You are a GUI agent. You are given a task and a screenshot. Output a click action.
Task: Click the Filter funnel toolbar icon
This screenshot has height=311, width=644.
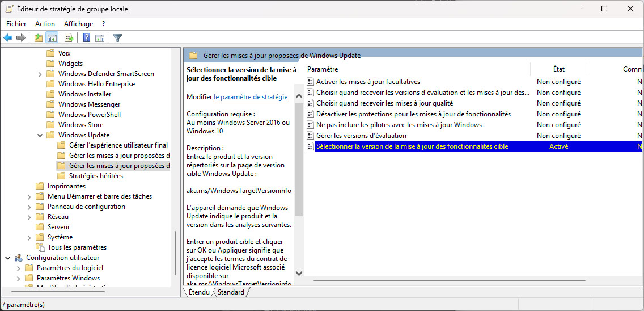click(117, 38)
